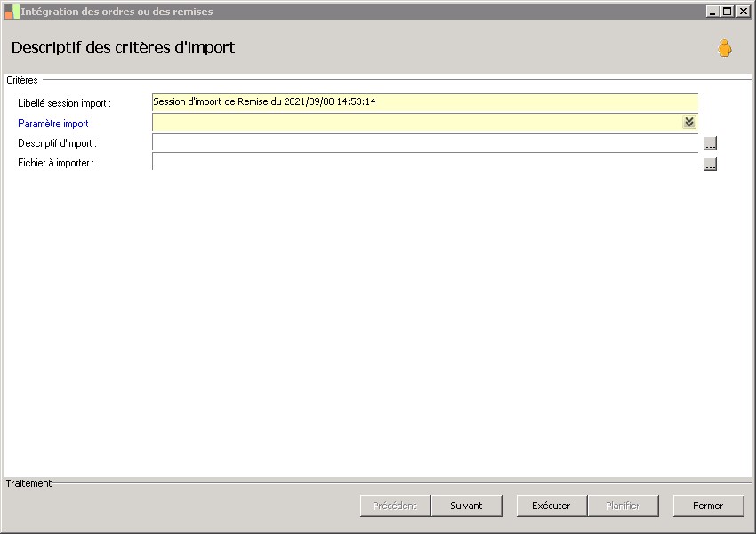Click the orange user figure icon
756x534 pixels.
(724, 48)
